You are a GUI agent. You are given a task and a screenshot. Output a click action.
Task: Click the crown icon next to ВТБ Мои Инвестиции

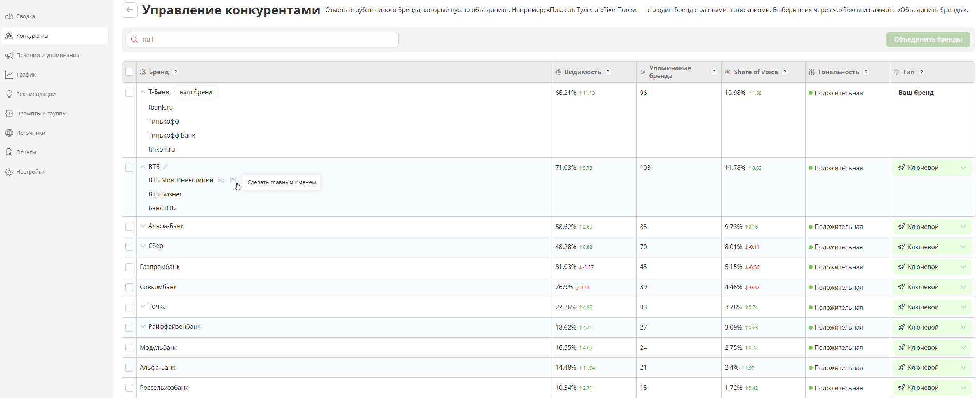(233, 180)
